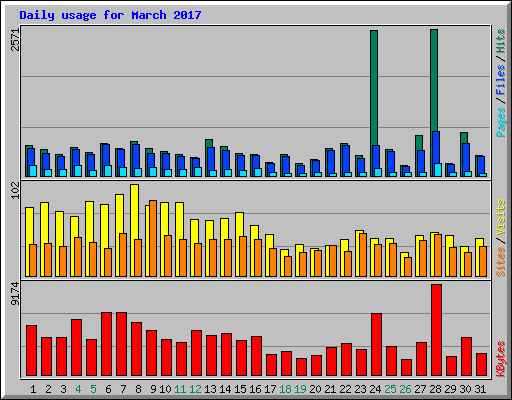Click the cyan Pages bar for day 1
This screenshot has height=400, width=512.
pyautogui.click(x=33, y=171)
